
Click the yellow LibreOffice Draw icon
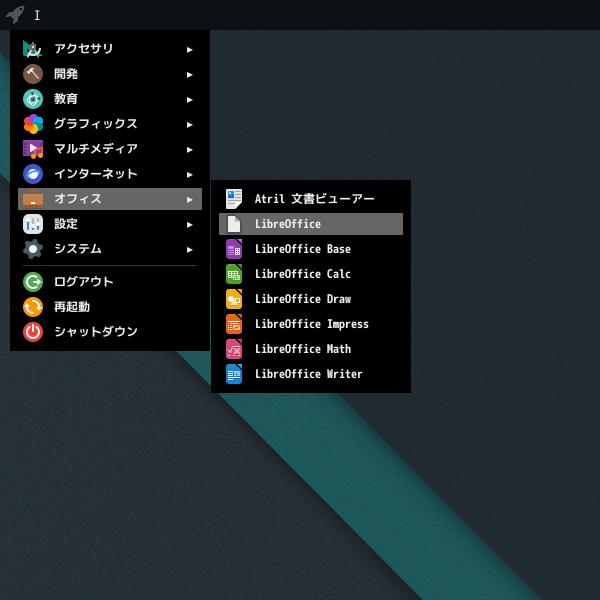(x=234, y=299)
